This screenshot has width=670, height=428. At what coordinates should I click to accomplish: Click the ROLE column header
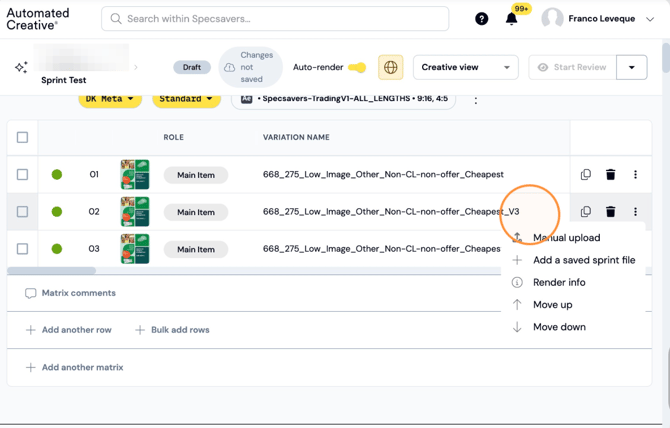[x=173, y=137]
